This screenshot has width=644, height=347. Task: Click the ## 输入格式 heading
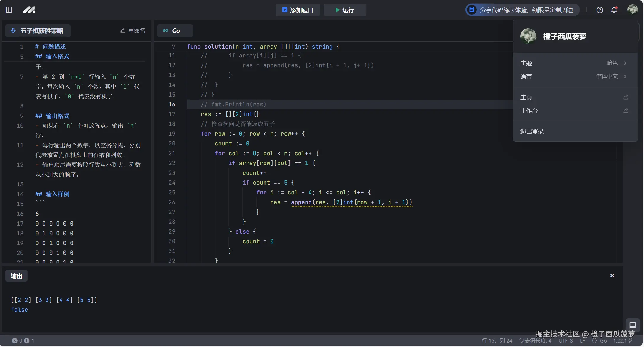click(x=52, y=56)
